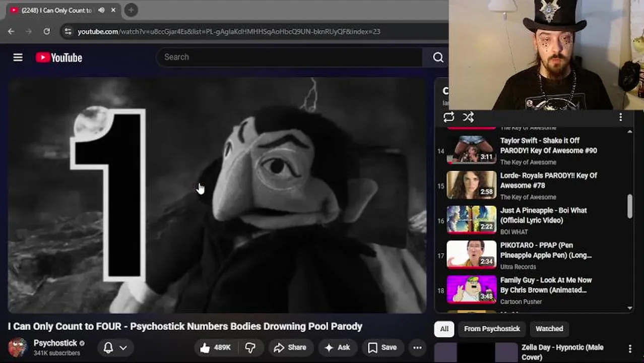This screenshot has height=363, width=644.
Task: Select the YouTube URL in address bar
Action: coord(229,31)
